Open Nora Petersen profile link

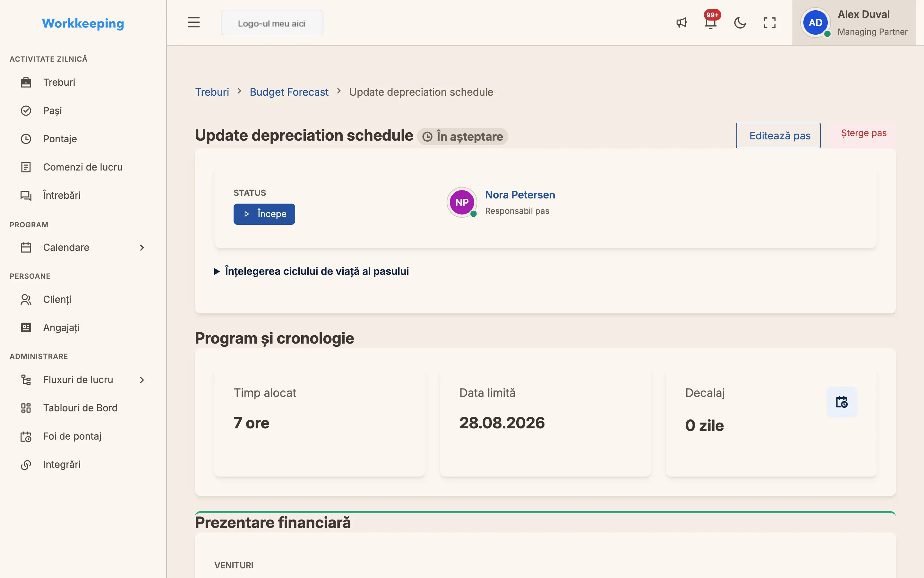520,195
